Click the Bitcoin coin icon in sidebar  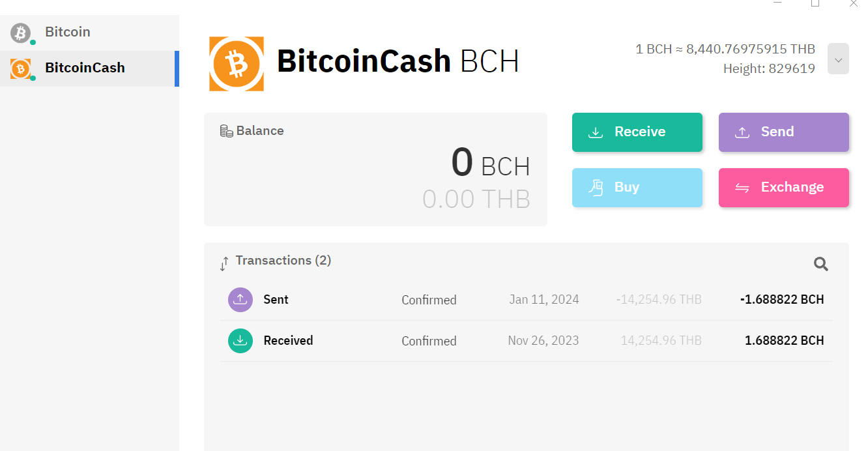(x=21, y=33)
